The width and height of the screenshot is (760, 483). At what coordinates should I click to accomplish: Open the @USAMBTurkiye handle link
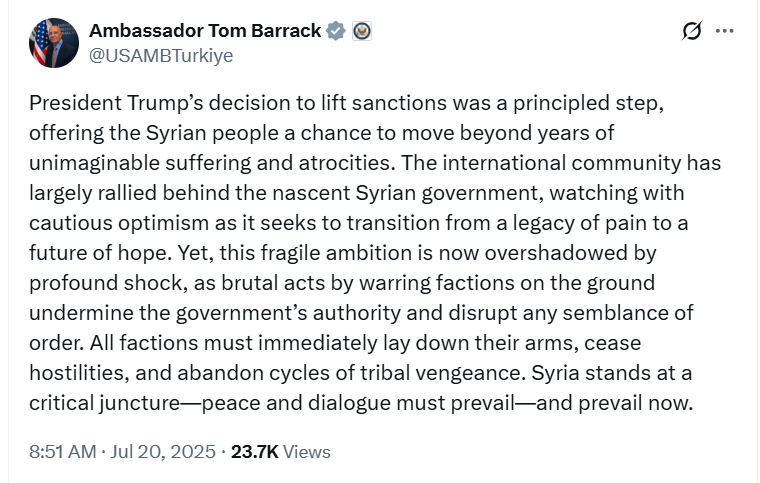(x=161, y=56)
